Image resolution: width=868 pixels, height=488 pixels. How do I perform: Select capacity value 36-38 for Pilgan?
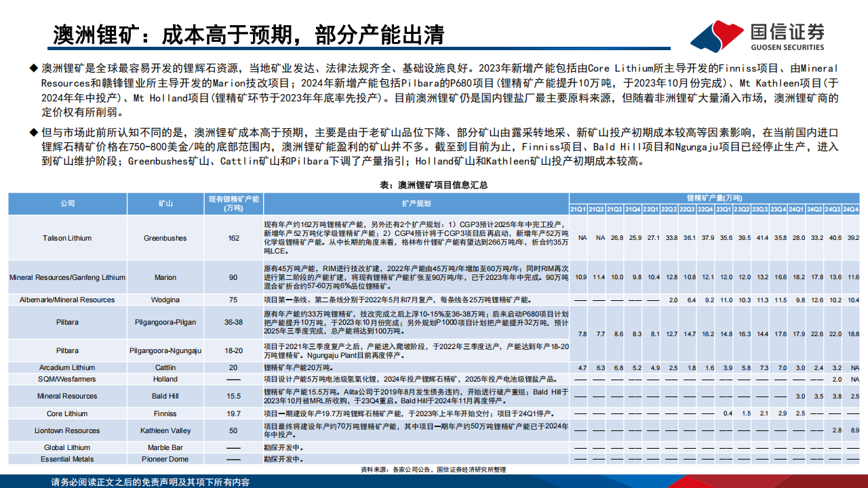tap(234, 323)
